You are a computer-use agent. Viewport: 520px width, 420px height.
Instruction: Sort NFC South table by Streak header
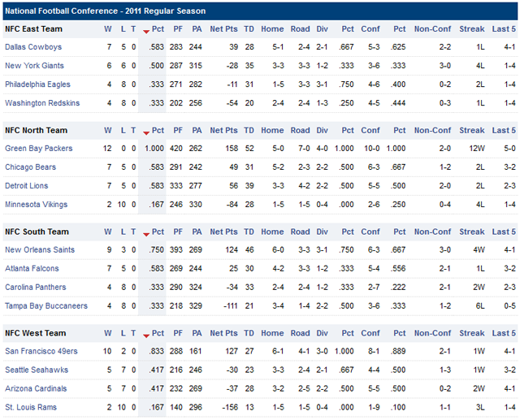coord(471,232)
